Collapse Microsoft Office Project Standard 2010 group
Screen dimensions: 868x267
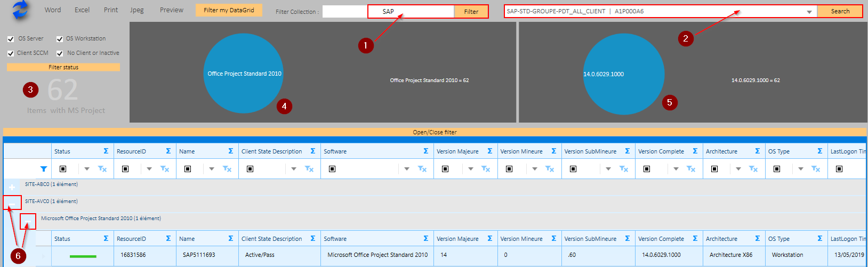pyautogui.click(x=28, y=221)
